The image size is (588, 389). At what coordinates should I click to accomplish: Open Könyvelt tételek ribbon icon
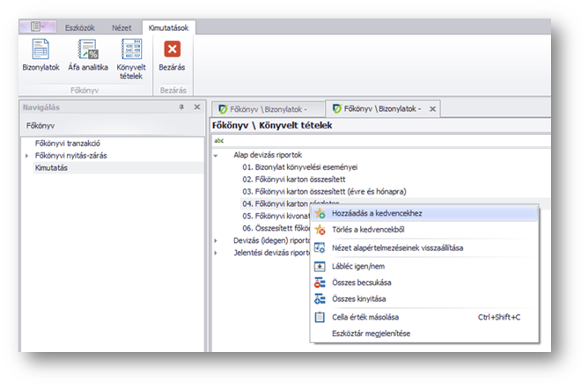pos(130,55)
